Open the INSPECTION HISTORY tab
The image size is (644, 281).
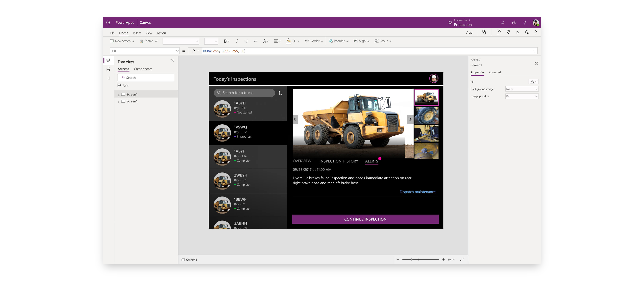(338, 161)
